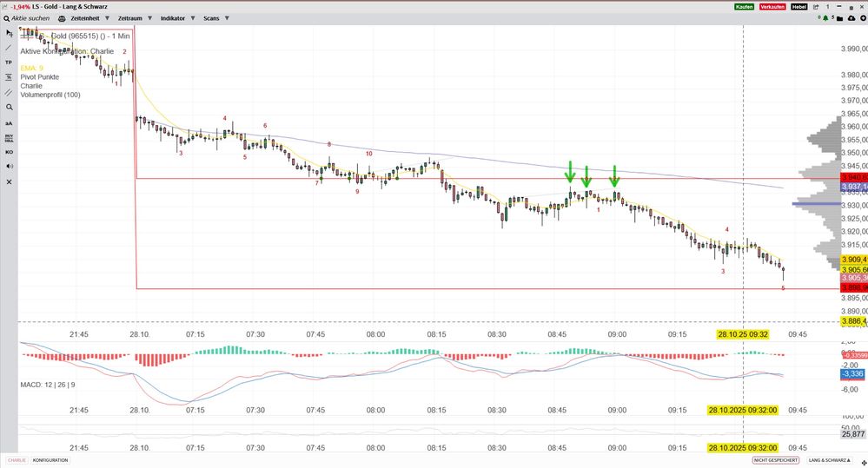The image size is (868, 468).
Task: Select the aA text annotation tool
Action: pos(9,122)
